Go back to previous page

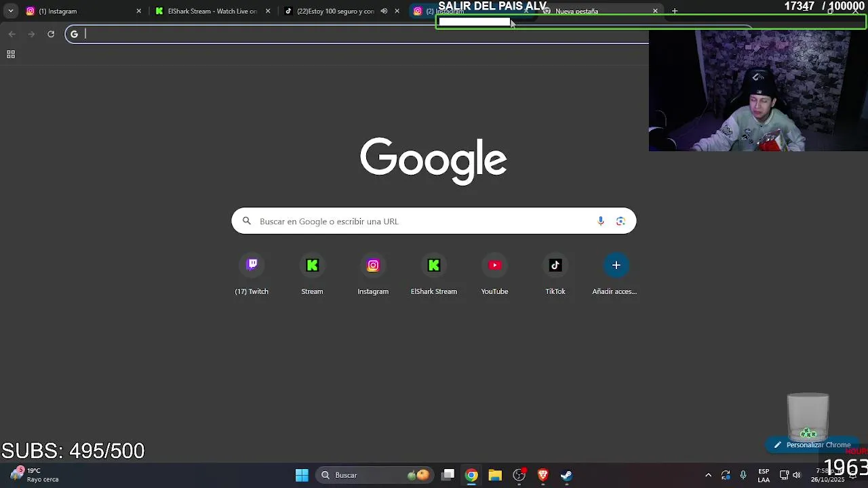tap(12, 34)
